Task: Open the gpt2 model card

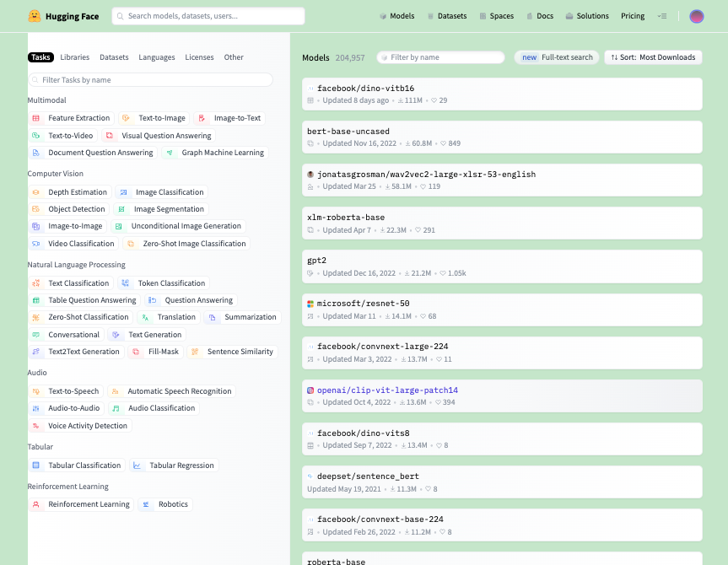Action: [502, 266]
